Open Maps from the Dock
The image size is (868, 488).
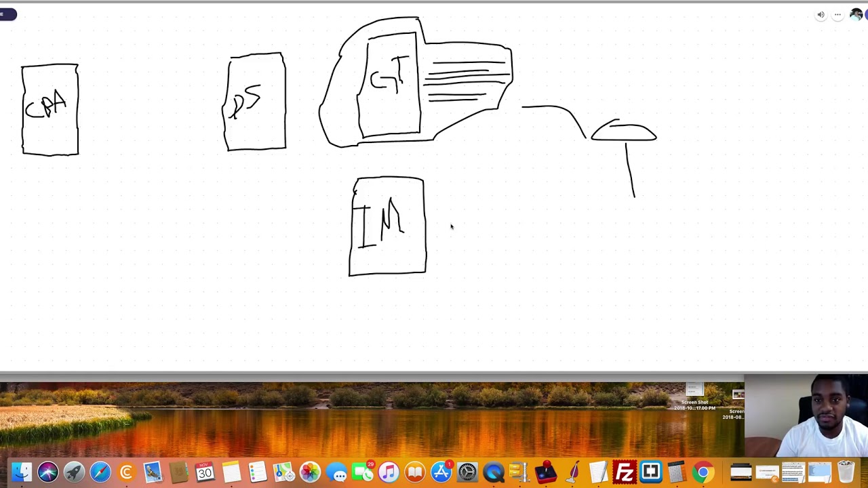point(283,472)
